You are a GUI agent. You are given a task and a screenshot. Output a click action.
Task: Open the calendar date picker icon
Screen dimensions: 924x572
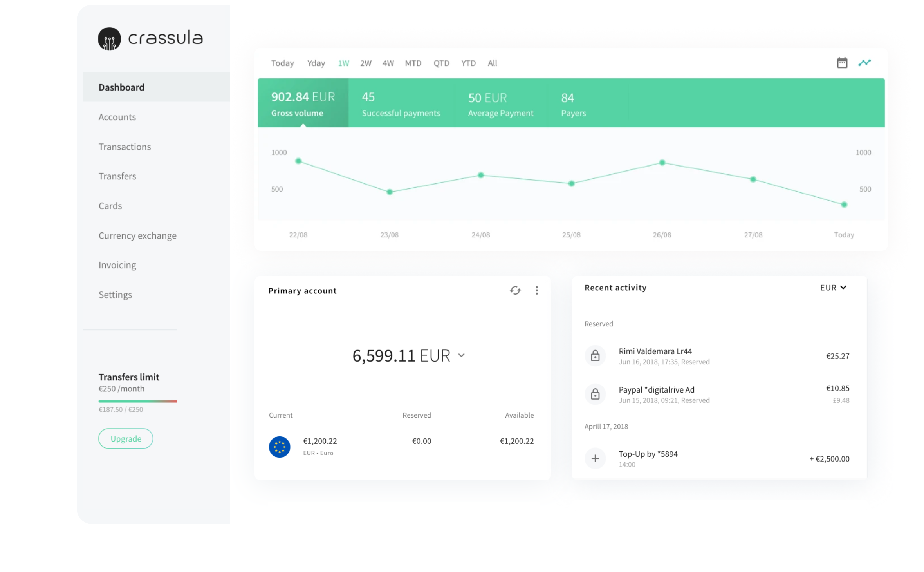(842, 63)
